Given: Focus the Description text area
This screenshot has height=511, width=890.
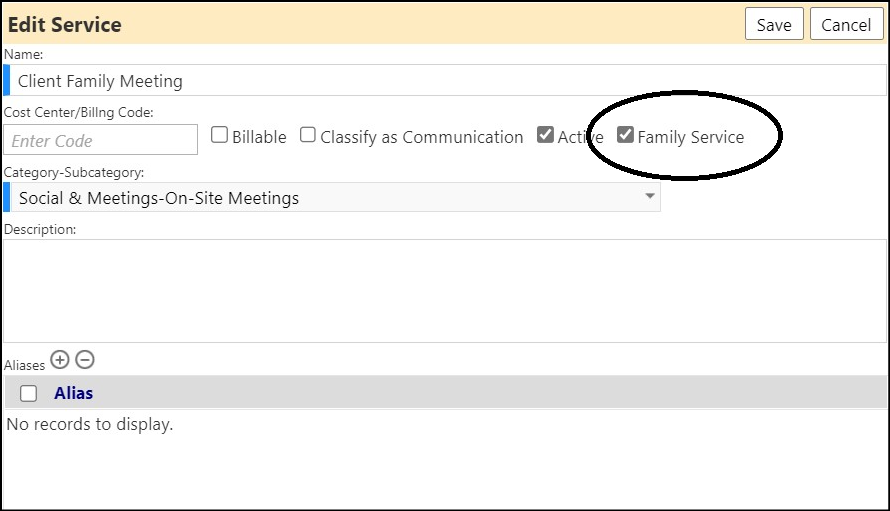Looking at the screenshot, I should point(445,291).
